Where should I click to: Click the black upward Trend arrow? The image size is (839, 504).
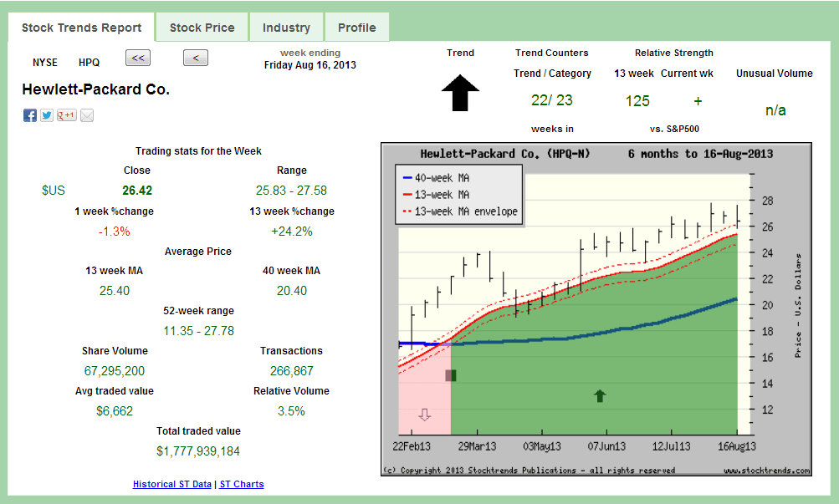click(460, 93)
